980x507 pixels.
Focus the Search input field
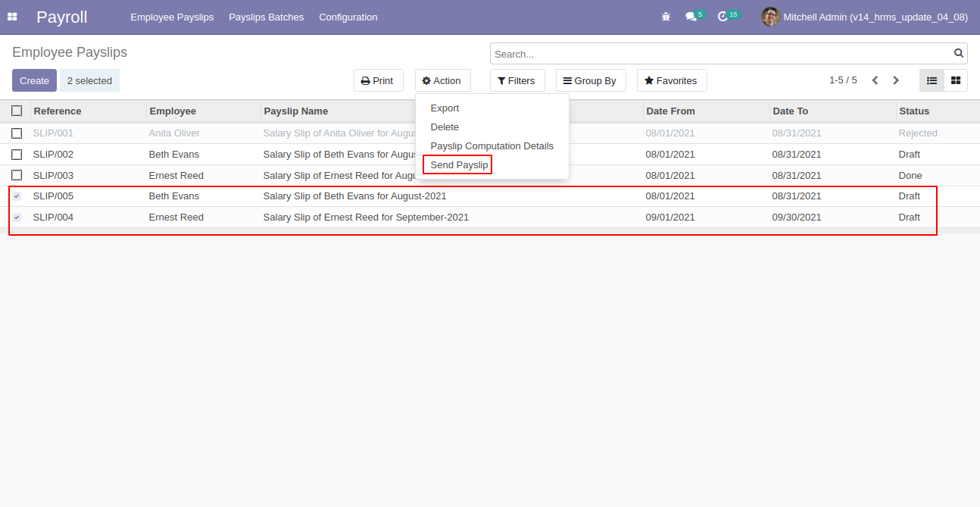(719, 54)
